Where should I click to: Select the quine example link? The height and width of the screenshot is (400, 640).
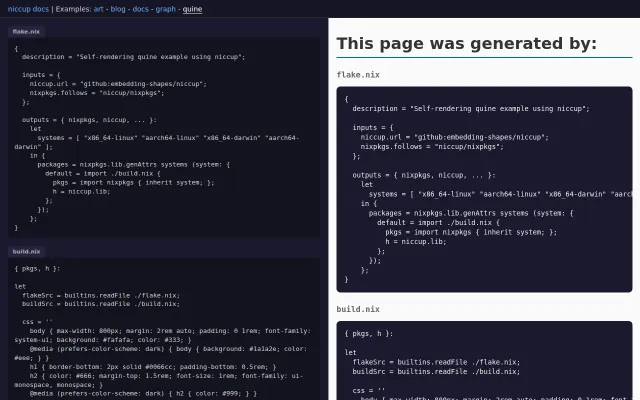point(192,9)
